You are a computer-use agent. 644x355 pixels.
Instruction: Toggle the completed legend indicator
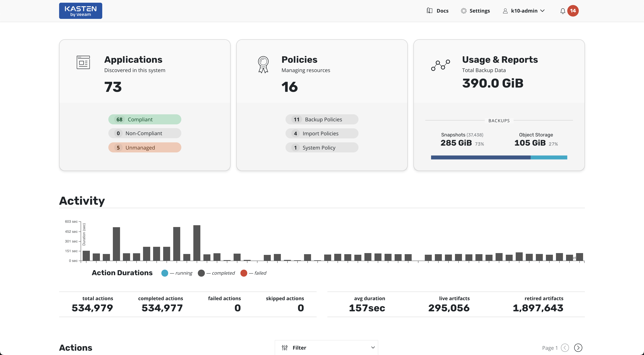click(x=201, y=273)
